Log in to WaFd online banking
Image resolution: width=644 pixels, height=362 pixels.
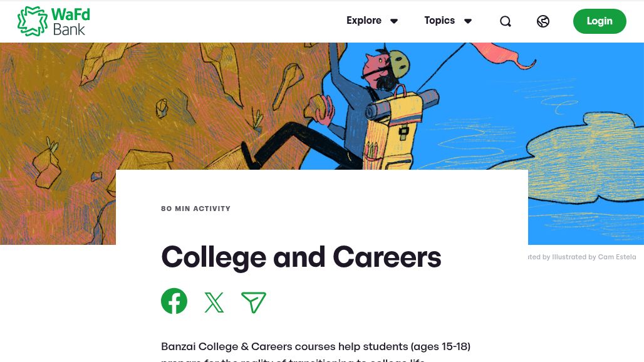[599, 21]
